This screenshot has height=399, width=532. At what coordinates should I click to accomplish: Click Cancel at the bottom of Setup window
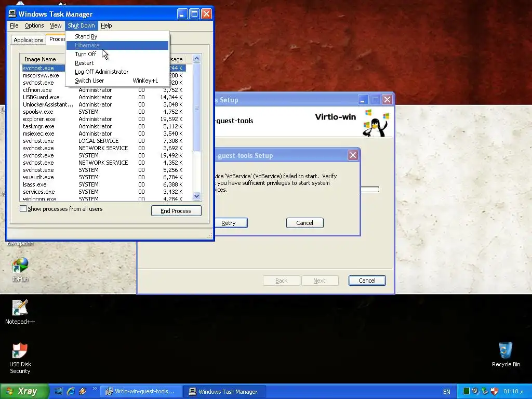click(367, 281)
